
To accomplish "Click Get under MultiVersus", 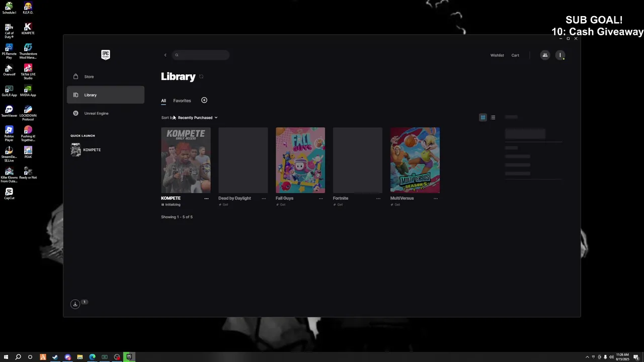I will point(395,205).
